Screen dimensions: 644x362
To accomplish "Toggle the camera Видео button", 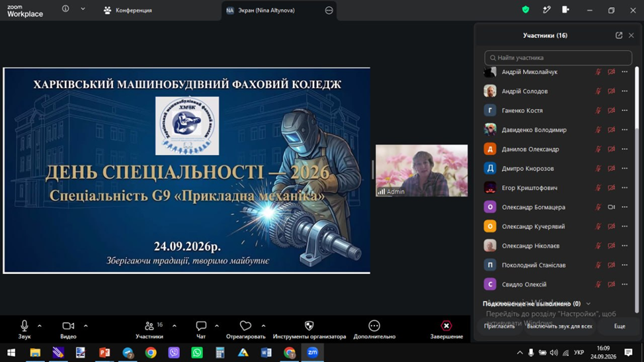I will pos(68,330).
